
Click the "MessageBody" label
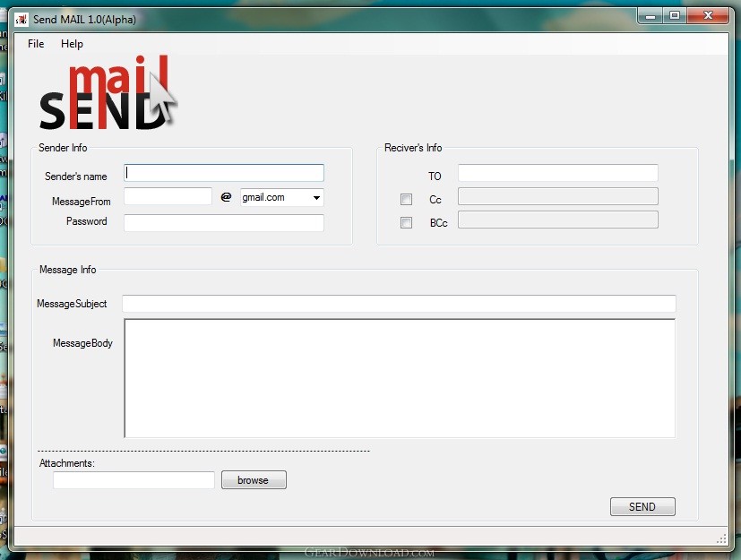pos(82,343)
